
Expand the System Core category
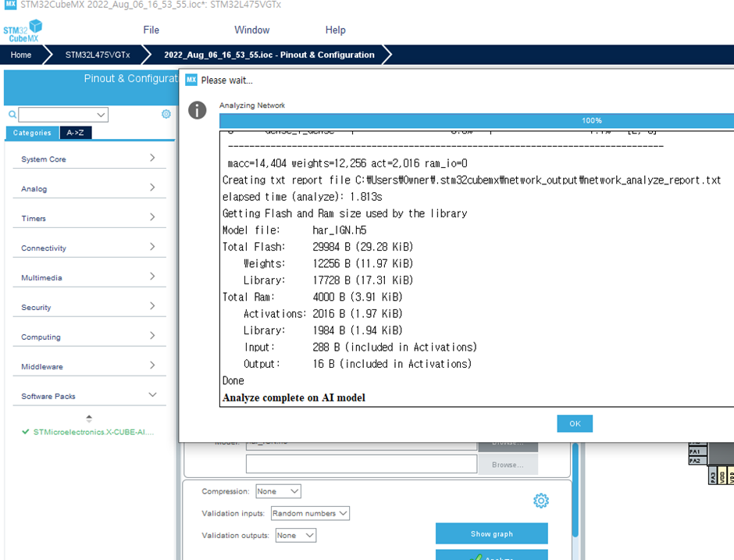pos(88,159)
